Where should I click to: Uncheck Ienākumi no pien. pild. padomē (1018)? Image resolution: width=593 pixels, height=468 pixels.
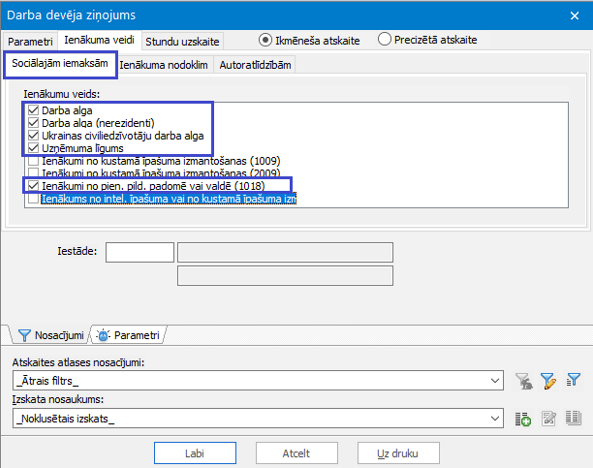point(33,186)
